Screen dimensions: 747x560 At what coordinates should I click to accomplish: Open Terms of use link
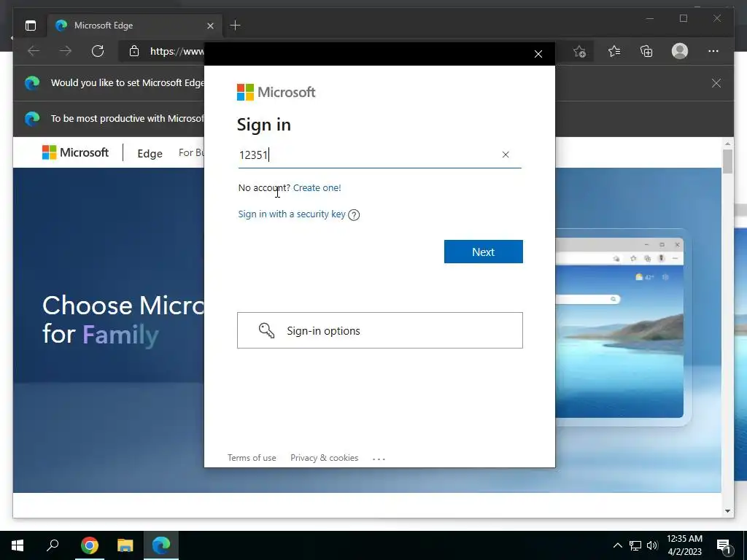[252, 458]
